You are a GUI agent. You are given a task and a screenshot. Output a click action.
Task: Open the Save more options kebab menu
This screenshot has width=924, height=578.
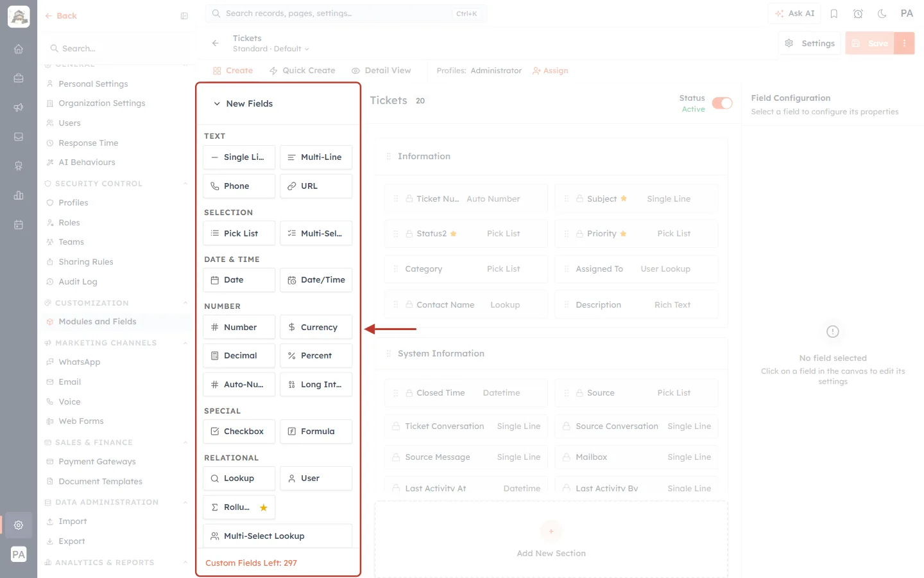[904, 43]
